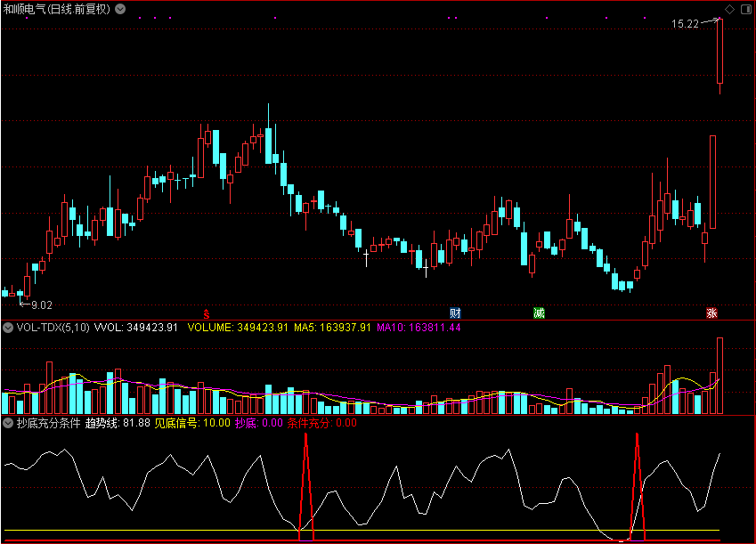This screenshot has height=544, width=756.
Task: Click the diamond icon at top right
Action: pos(729,9)
